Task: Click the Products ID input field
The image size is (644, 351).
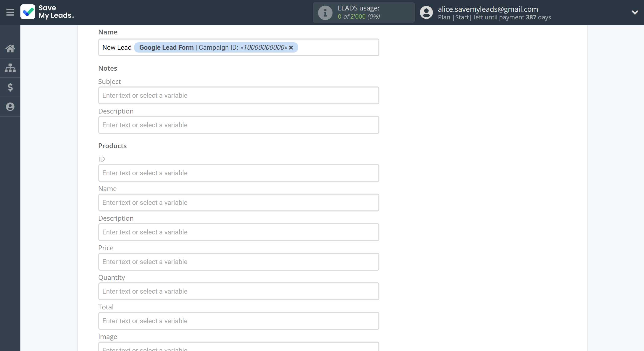Action: pyautogui.click(x=239, y=173)
